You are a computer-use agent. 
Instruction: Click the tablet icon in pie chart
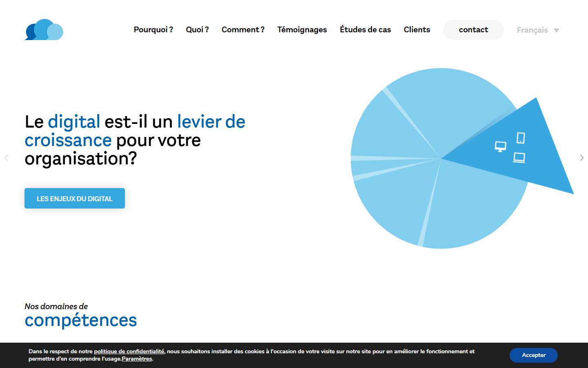(x=521, y=138)
